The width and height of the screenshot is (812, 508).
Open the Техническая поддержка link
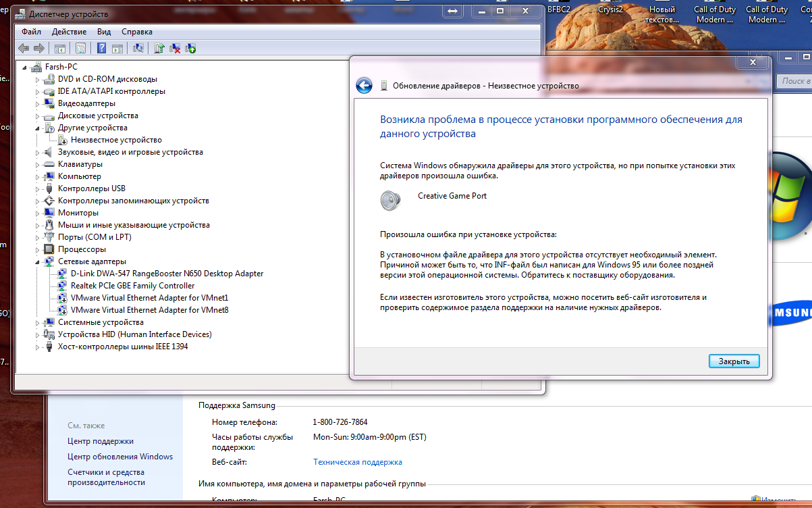point(357,462)
